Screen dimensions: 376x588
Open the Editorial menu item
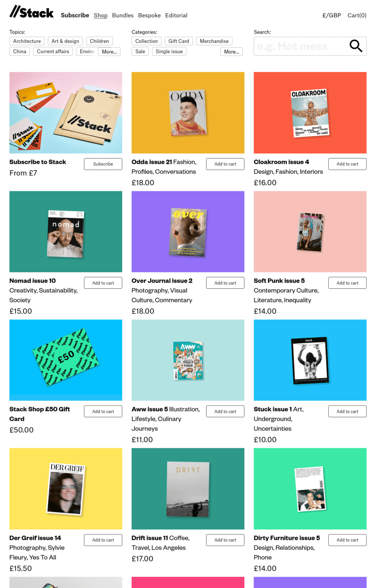(x=176, y=15)
